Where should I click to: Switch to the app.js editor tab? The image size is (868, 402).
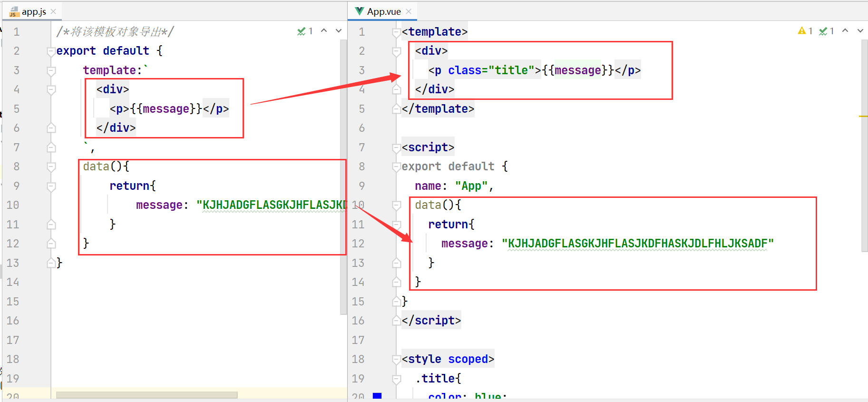pos(33,11)
